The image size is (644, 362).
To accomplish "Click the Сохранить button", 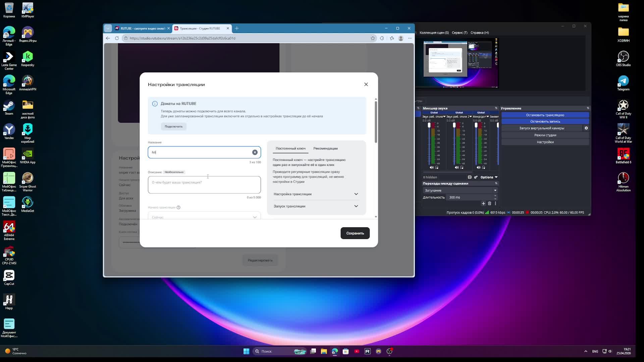I will tap(355, 233).
